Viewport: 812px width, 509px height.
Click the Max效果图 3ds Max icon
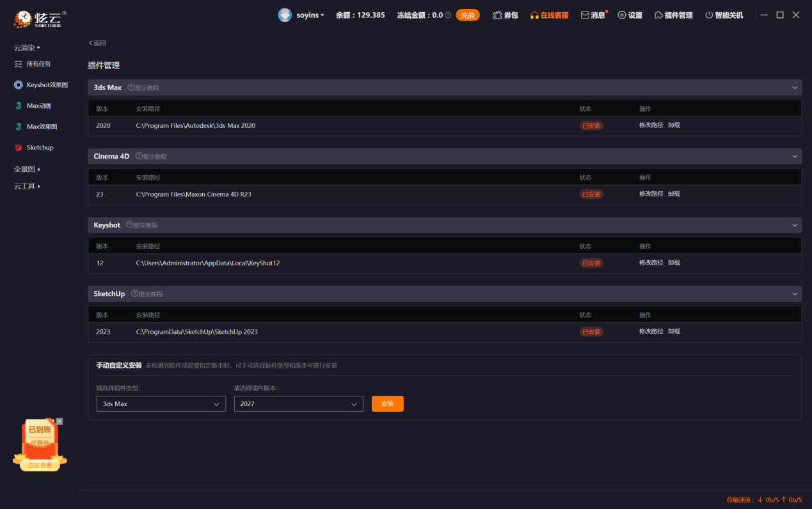19,127
